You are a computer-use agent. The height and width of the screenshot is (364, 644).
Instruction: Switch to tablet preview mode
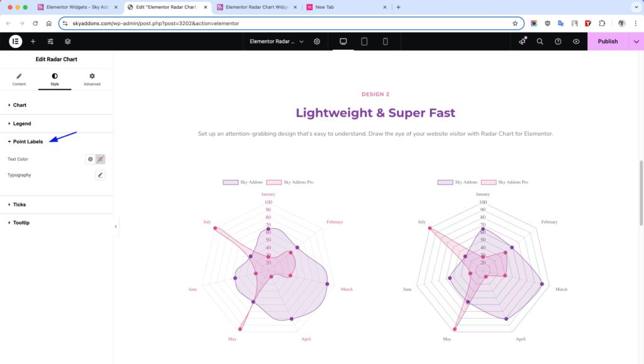(364, 42)
